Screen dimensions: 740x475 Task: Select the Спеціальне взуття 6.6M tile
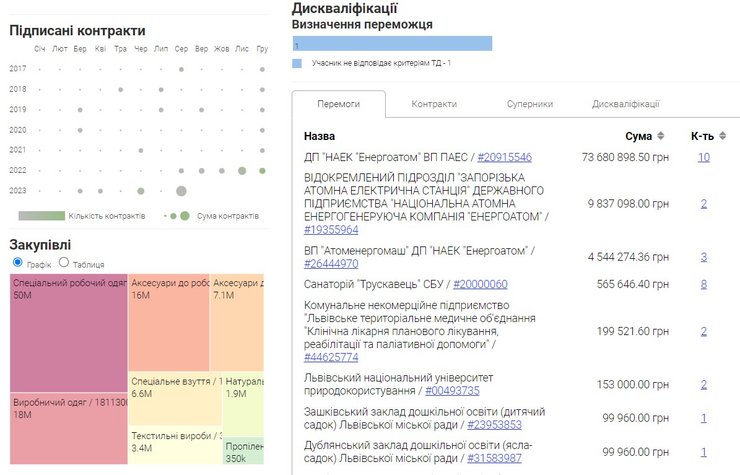pos(175,399)
